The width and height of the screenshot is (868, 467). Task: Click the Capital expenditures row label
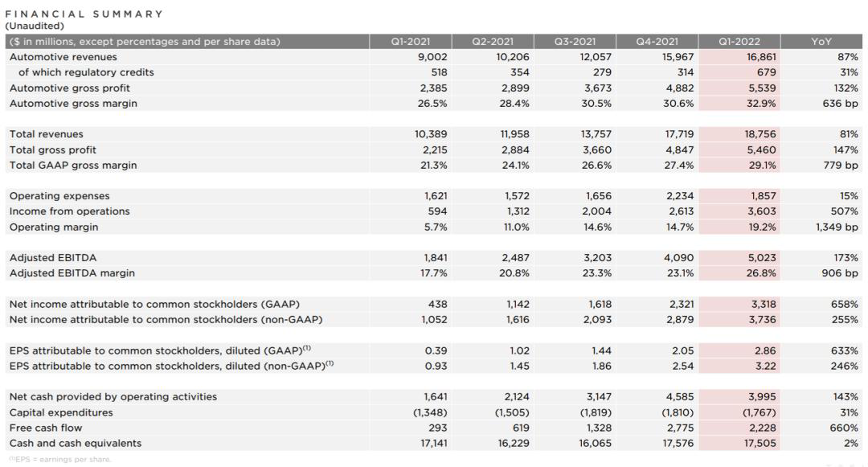click(61, 412)
